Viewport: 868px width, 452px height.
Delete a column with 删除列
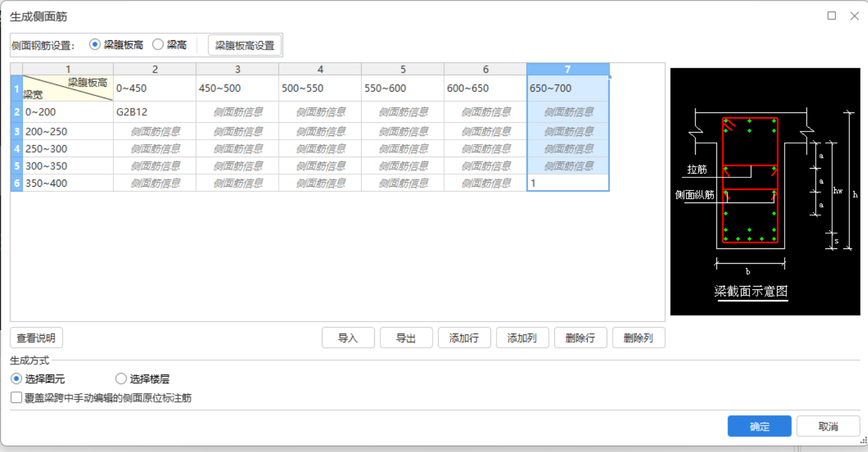638,338
